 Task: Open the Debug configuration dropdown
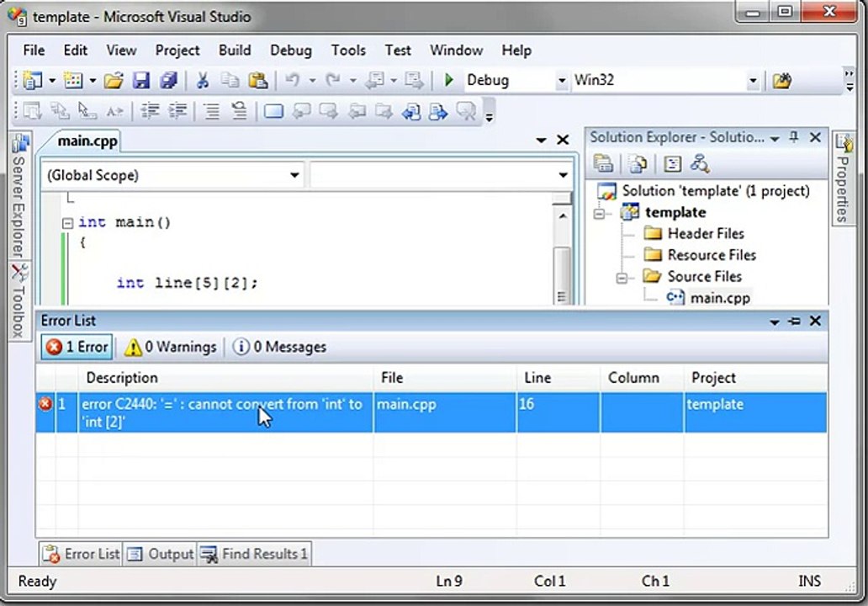coord(562,81)
